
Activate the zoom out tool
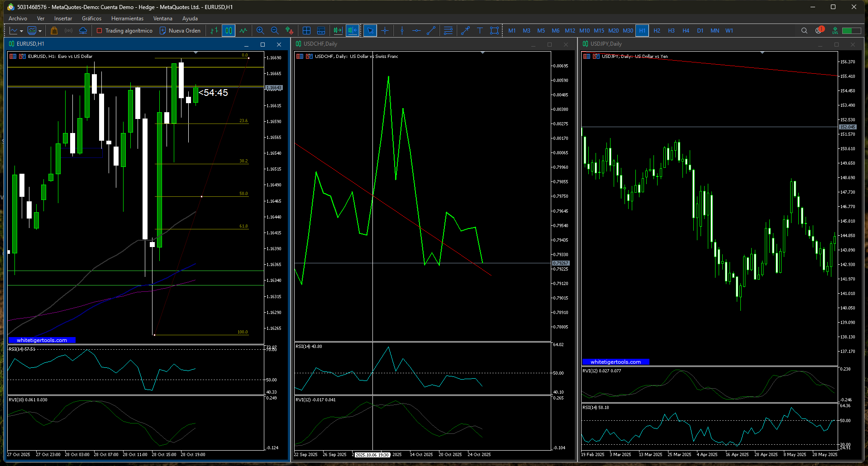[275, 30]
